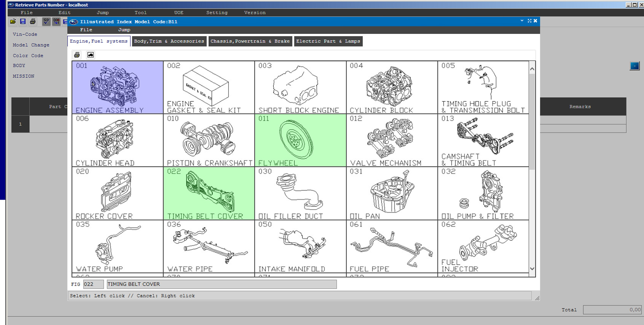Viewport: 644px width, 325px height.
Task: Click the save floppy disk icon
Action: 23,22
